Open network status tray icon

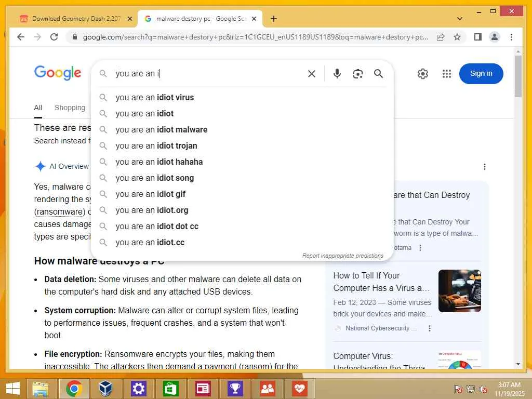tap(471, 389)
